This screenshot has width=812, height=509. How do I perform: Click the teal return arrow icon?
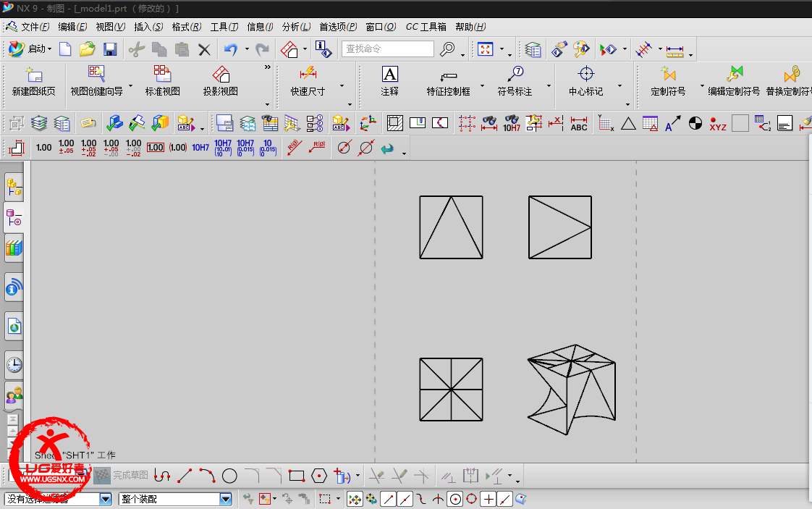pyautogui.click(x=387, y=148)
